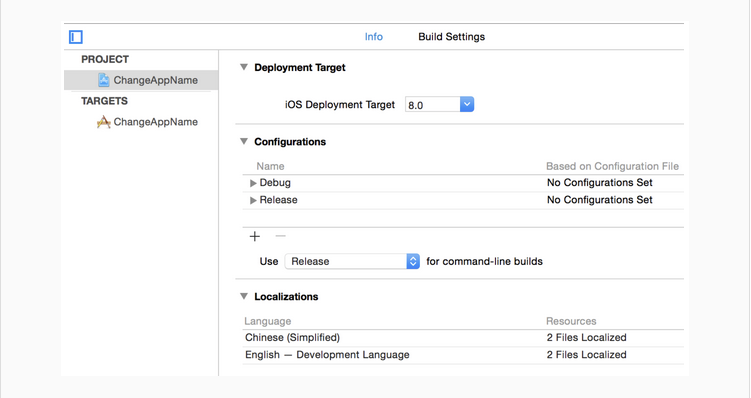Collapse the Localizations section
This screenshot has height=398, width=751.
click(244, 296)
